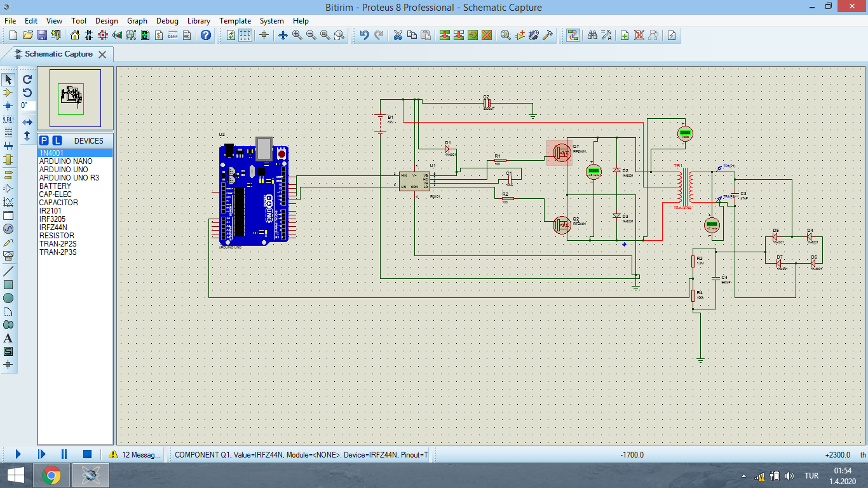Click the schematic overview thumbnail
Screen dimensions: 868x488
pyautogui.click(x=75, y=98)
